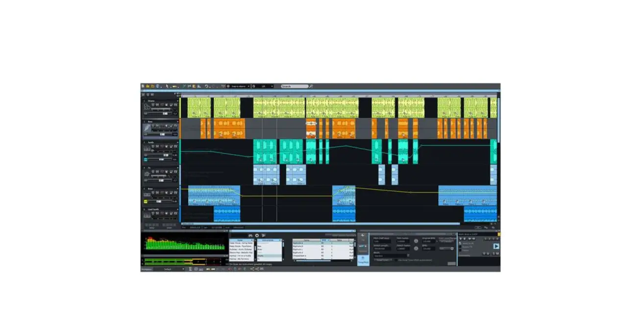
Task: Select the mouse pointer tool
Action: click(167, 86)
